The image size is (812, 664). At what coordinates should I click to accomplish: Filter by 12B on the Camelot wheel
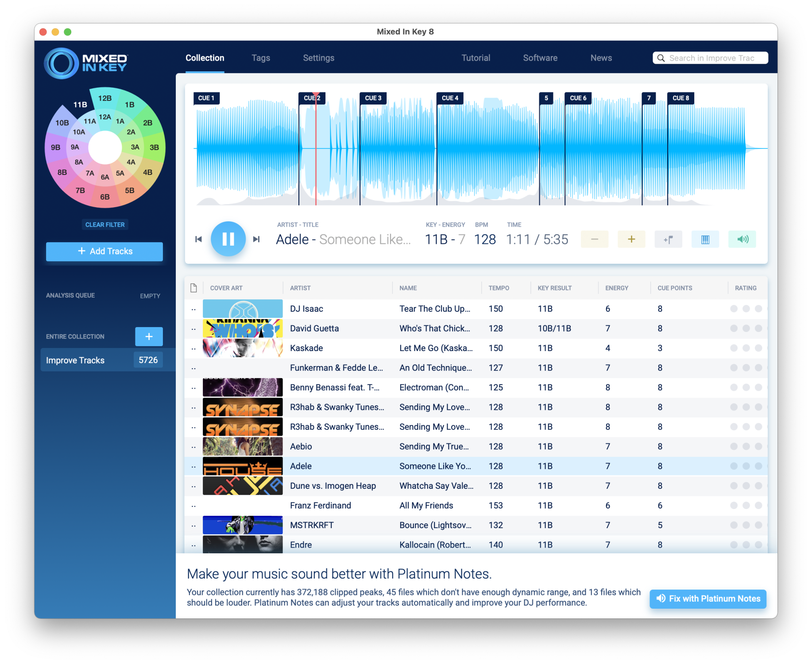coord(105,98)
